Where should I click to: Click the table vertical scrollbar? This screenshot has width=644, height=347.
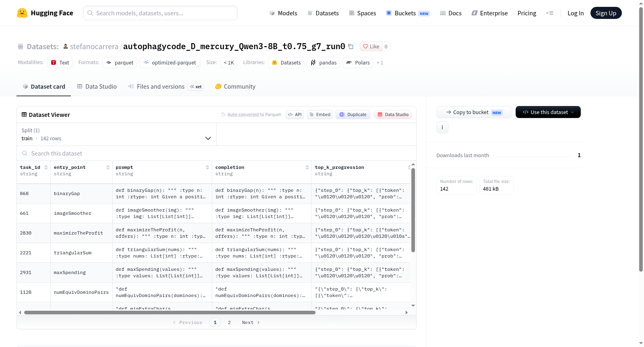[413, 210]
